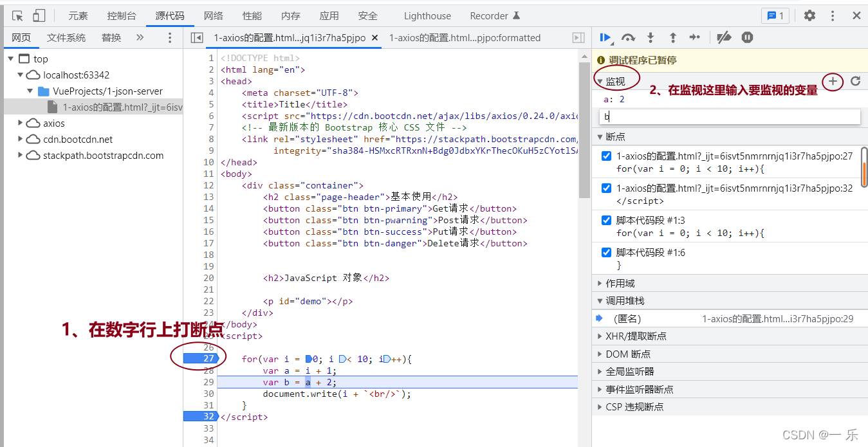Click line number 29 in gutter
Viewport: 868px width, 447px height.
click(208, 382)
